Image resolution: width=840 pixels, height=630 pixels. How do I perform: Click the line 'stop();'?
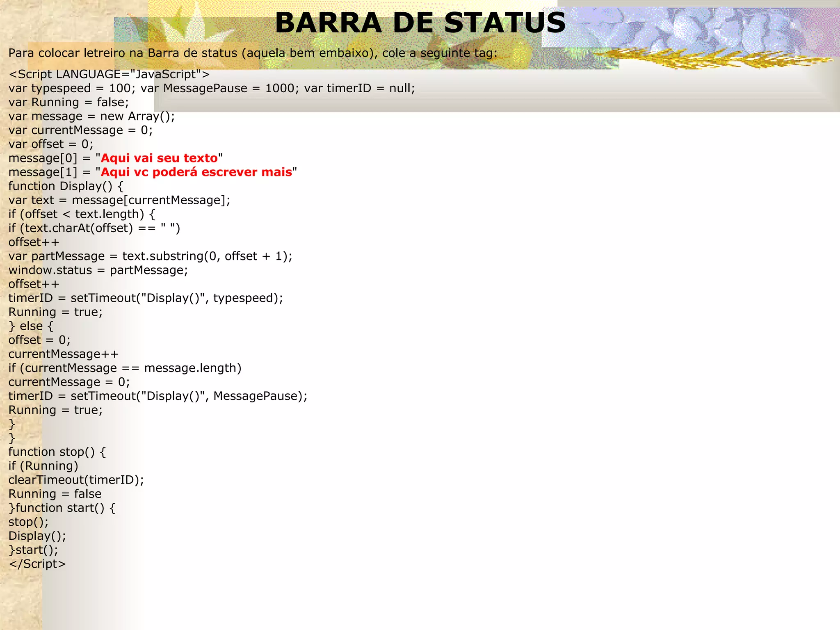(x=28, y=522)
